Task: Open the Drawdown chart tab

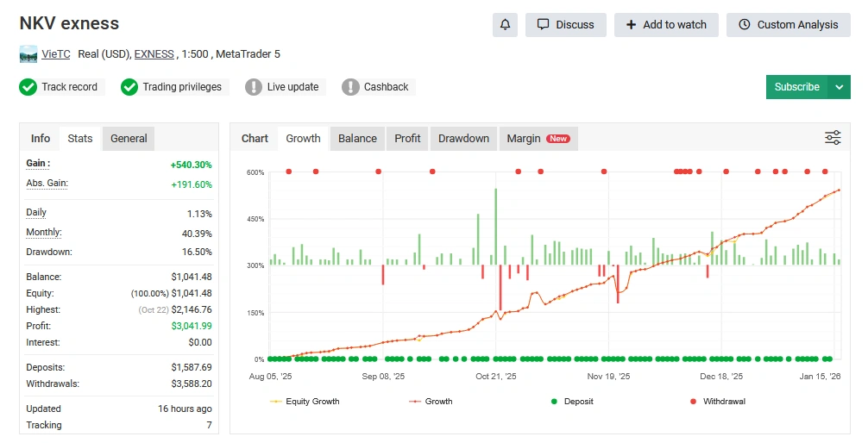Action: 463,139
